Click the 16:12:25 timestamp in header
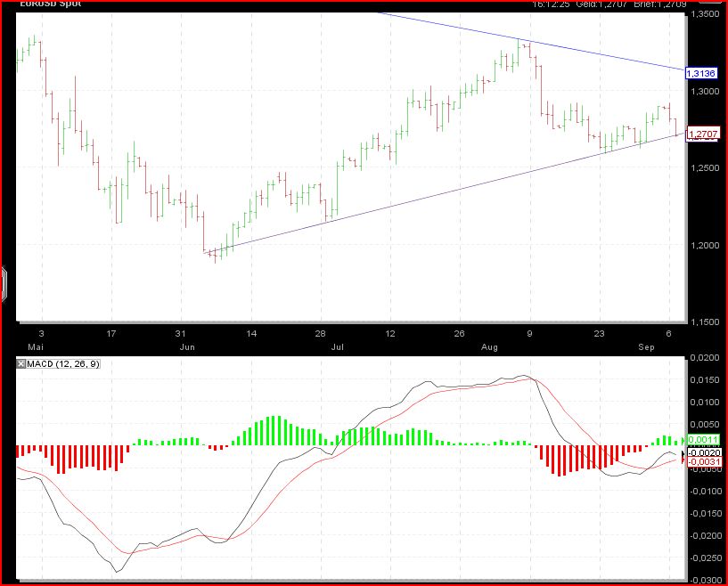Screen dimensions: 728x586 (550, 5)
